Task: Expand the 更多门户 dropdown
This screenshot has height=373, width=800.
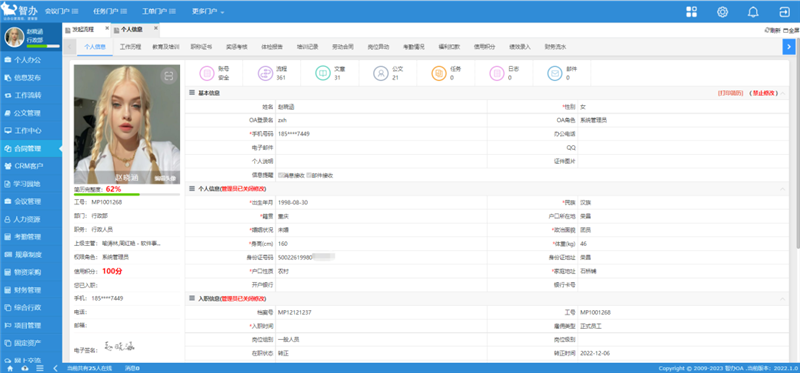Action: (208, 11)
